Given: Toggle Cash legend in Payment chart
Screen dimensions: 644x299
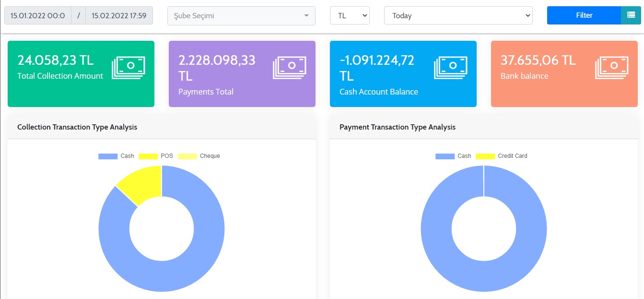Looking at the screenshot, I should pyautogui.click(x=453, y=156).
